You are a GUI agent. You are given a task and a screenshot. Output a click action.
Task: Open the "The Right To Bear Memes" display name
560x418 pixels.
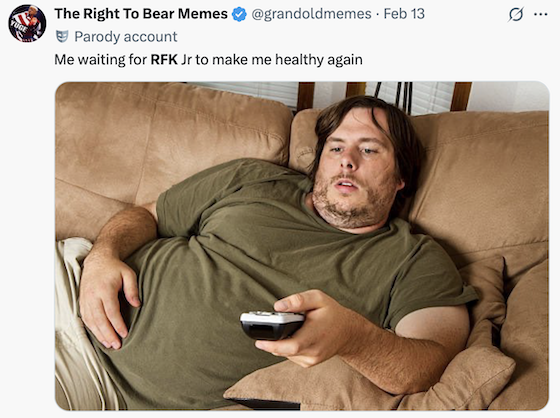tap(141, 14)
